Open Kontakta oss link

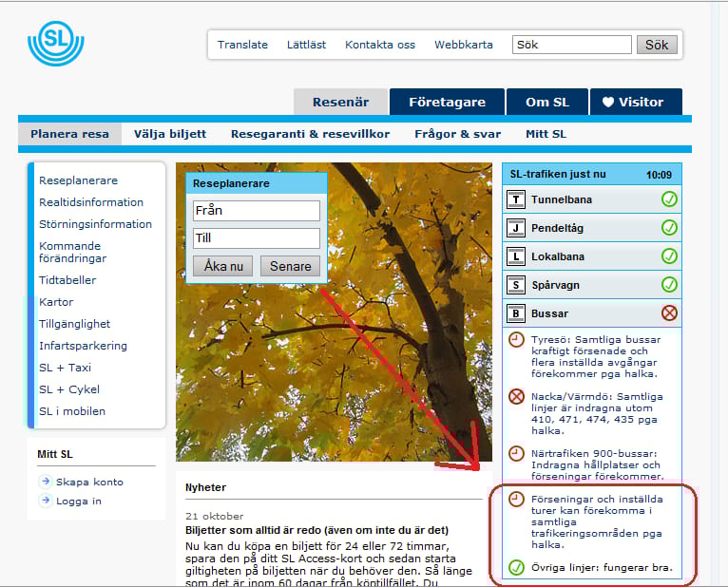pyautogui.click(x=380, y=45)
